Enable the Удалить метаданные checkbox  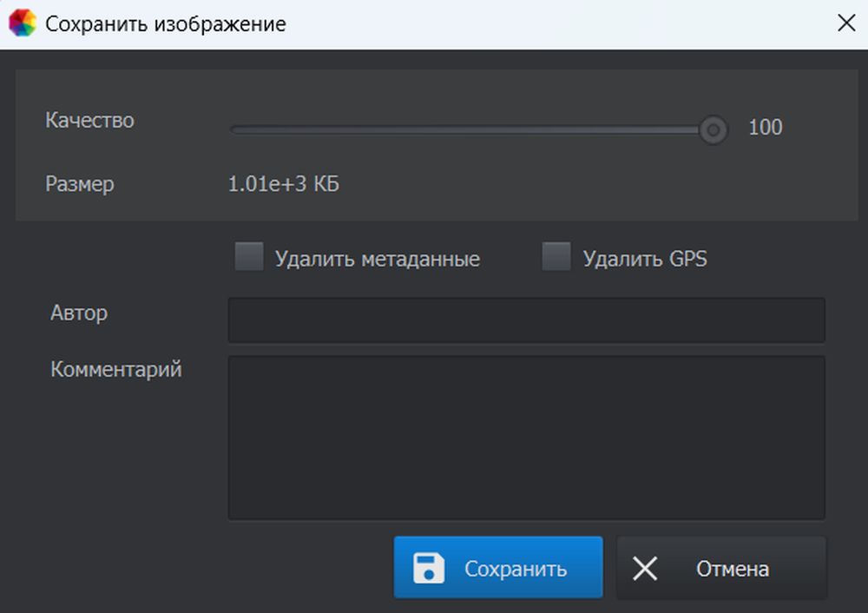point(249,257)
